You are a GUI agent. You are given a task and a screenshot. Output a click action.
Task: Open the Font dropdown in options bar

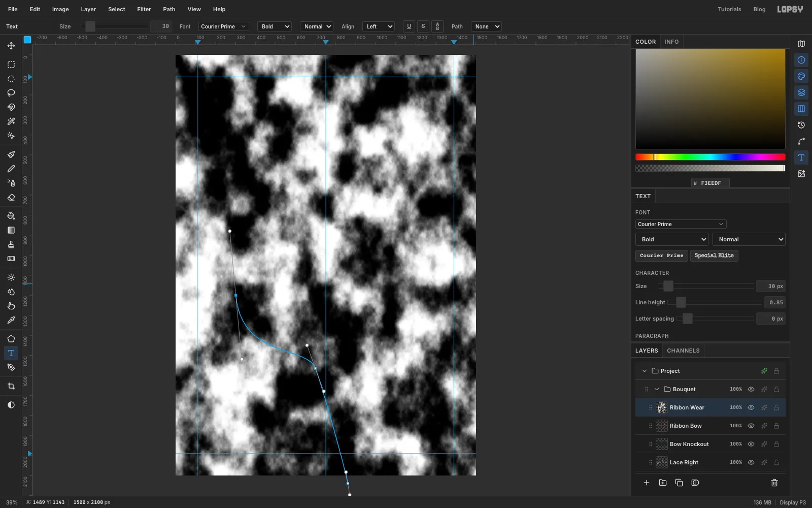(223, 26)
